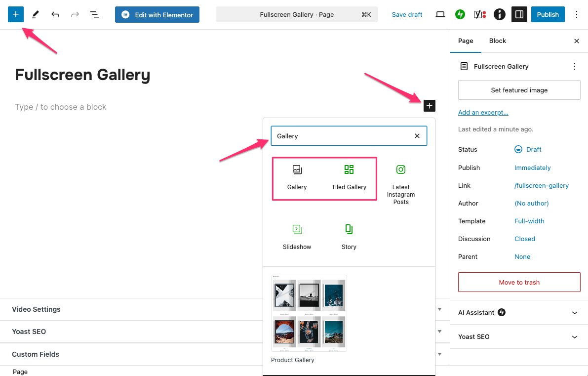Click the Add an excerpt link
Image resolution: width=588 pixels, height=376 pixels.
click(x=483, y=112)
